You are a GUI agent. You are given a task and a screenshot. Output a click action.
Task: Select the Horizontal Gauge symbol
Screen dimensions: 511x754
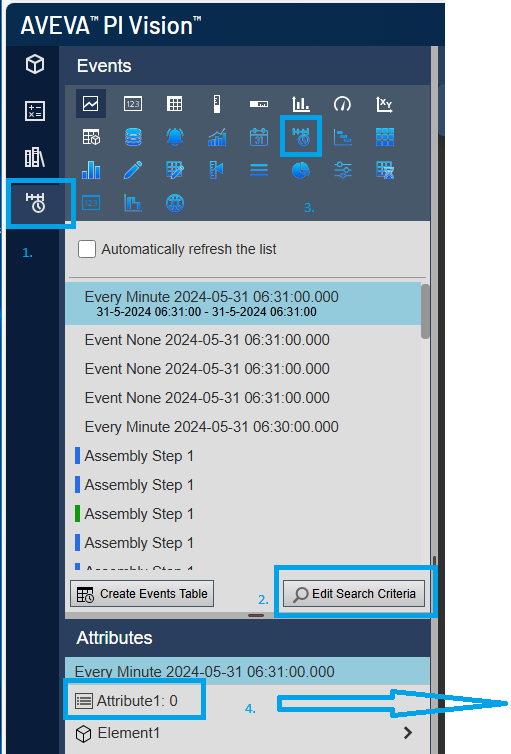click(259, 104)
